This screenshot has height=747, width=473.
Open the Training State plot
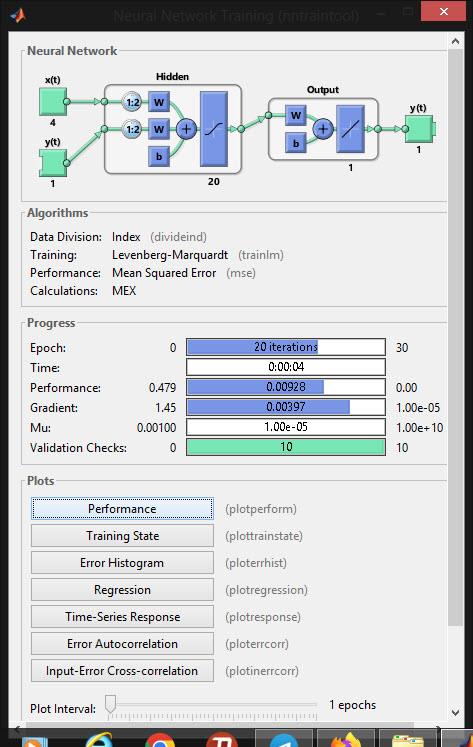122,536
